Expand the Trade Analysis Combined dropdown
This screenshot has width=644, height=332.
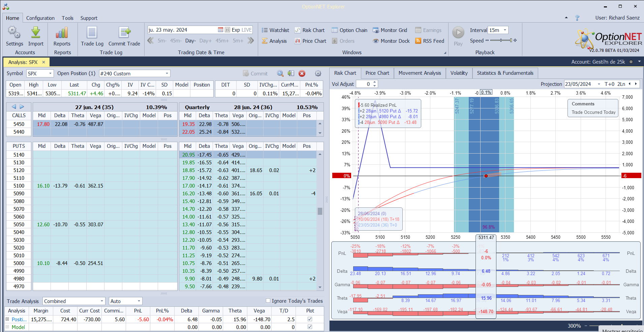(x=102, y=301)
